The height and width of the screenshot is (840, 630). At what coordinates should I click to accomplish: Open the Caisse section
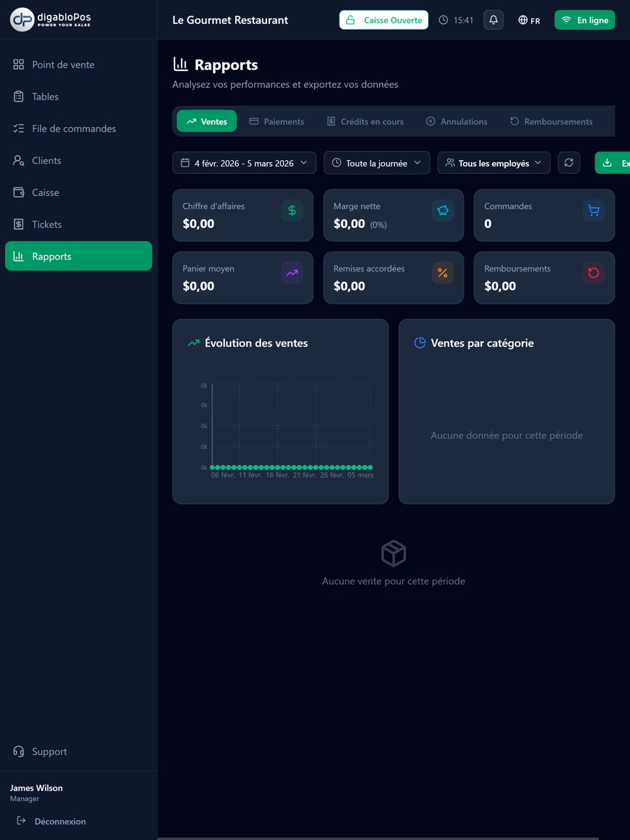pyautogui.click(x=78, y=192)
